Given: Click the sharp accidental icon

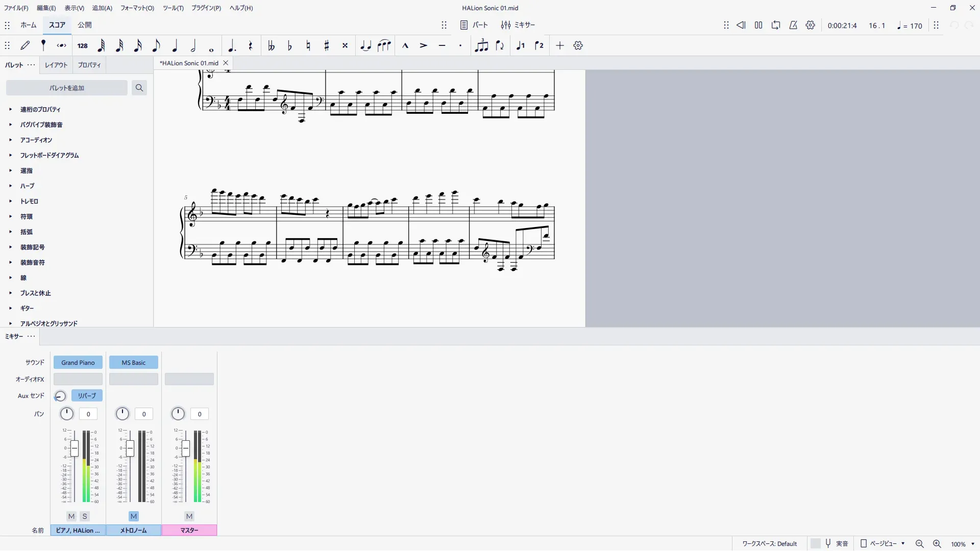Looking at the screenshot, I should [x=327, y=45].
